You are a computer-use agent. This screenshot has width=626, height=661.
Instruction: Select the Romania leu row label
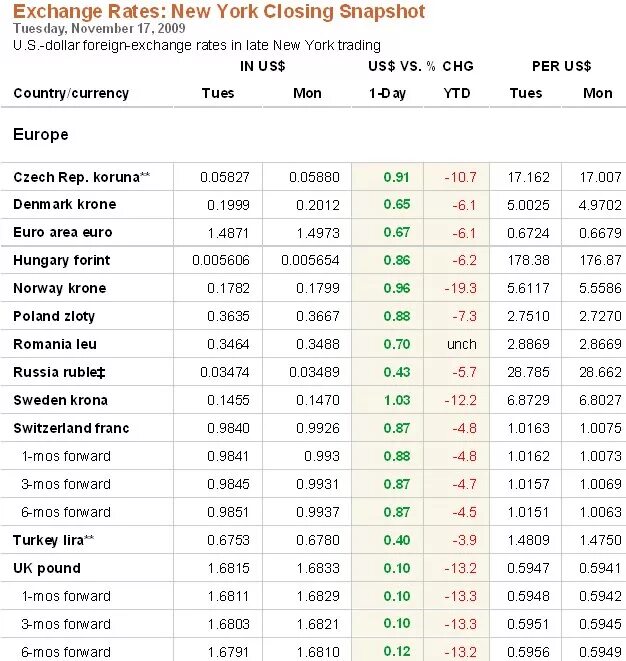(x=55, y=344)
